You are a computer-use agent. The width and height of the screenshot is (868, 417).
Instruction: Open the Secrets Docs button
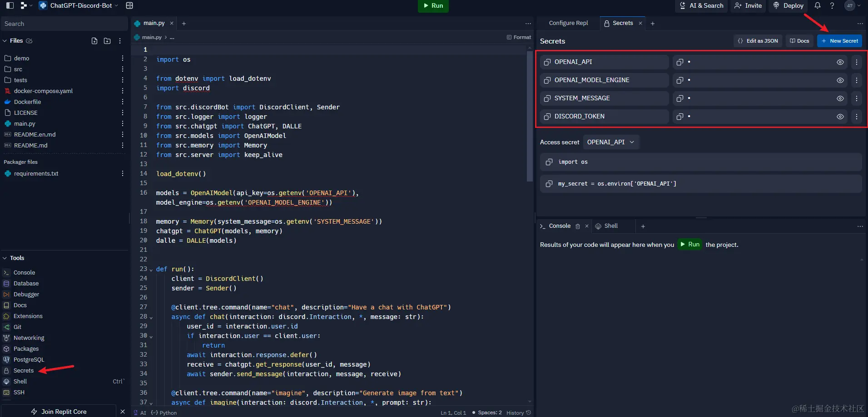point(799,41)
